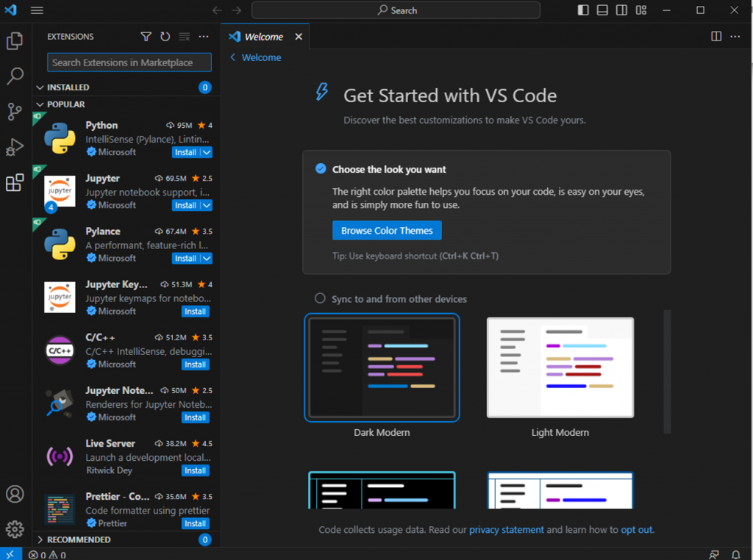Open the Prettier extension icon
This screenshot has width=753, height=560.
click(x=60, y=509)
